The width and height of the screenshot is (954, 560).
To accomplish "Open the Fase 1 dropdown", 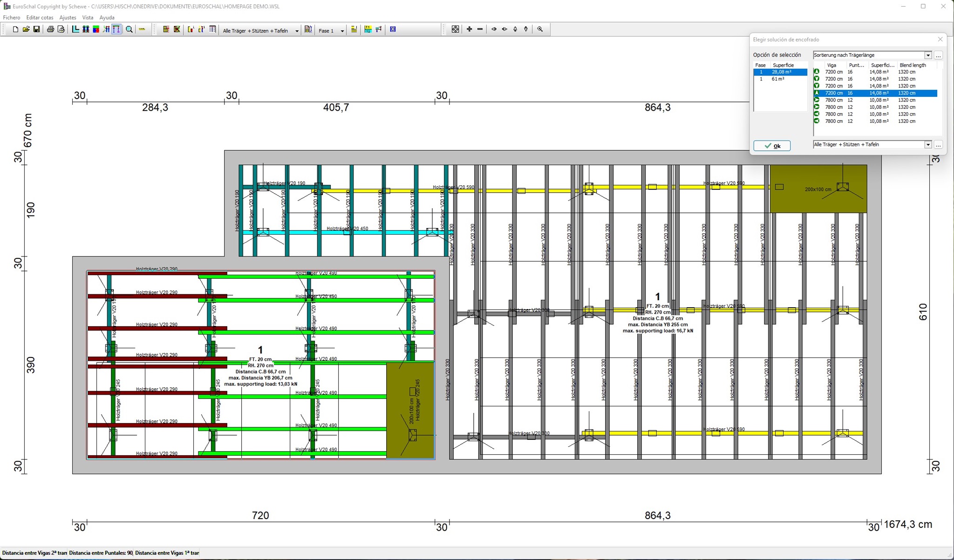I will tap(342, 31).
